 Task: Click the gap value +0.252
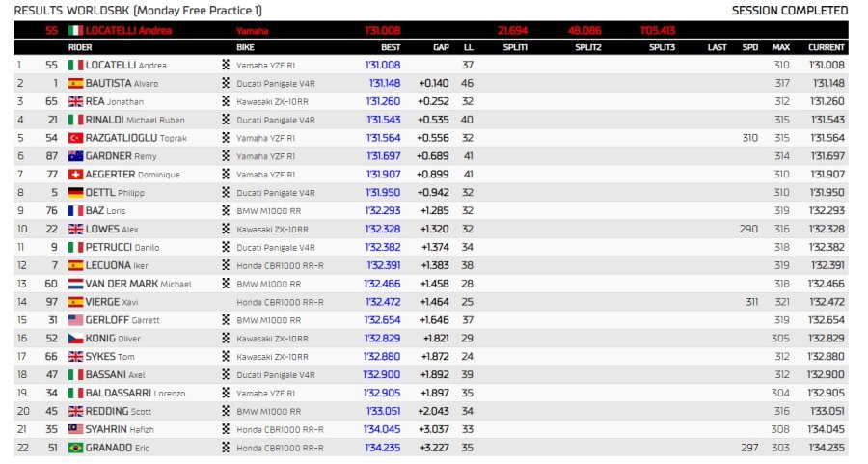pyautogui.click(x=434, y=101)
